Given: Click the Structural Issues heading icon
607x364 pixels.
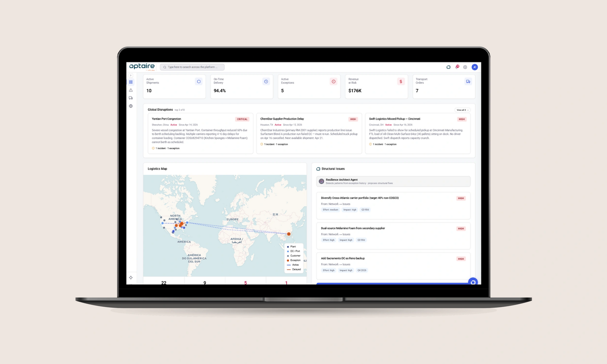Looking at the screenshot, I should (318, 169).
